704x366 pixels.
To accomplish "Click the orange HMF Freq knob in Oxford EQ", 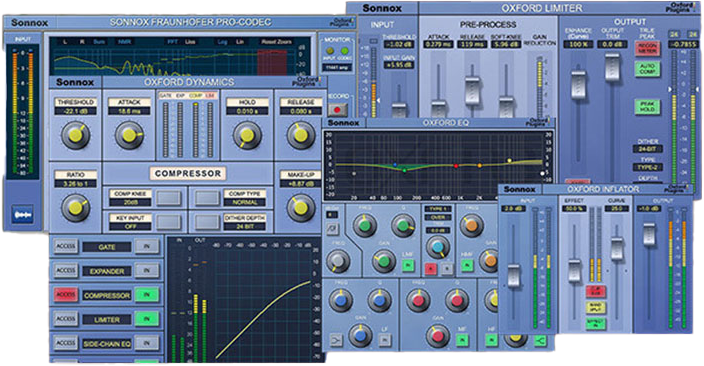I will click(471, 225).
